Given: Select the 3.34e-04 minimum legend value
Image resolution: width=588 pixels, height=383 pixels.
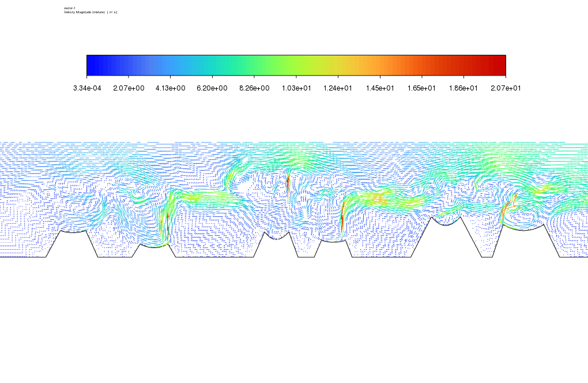Looking at the screenshot, I should [x=86, y=88].
